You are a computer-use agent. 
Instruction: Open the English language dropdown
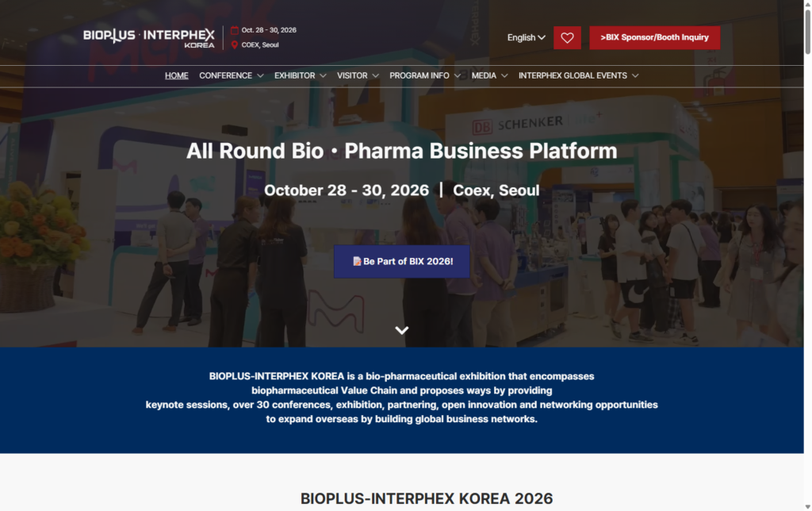pyautogui.click(x=527, y=38)
